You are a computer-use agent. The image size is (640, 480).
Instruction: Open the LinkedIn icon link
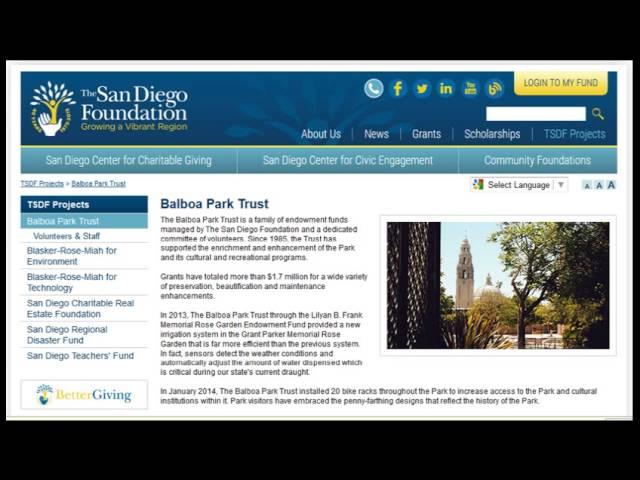[x=446, y=88]
